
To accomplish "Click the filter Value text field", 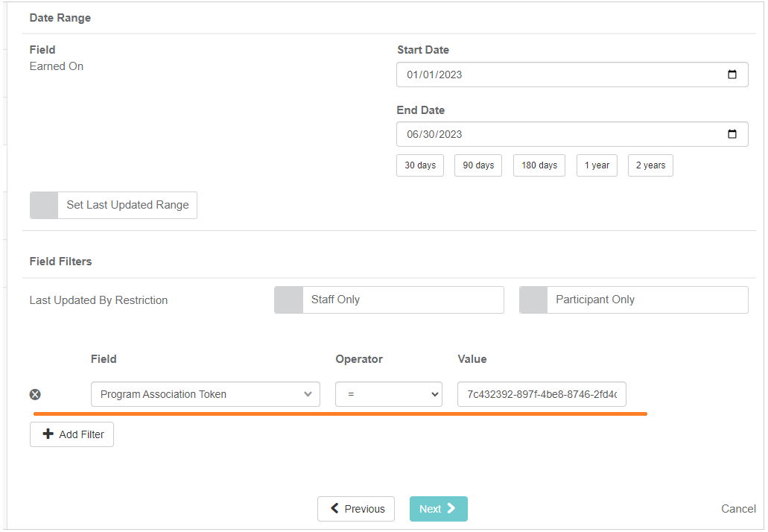I will [542, 394].
